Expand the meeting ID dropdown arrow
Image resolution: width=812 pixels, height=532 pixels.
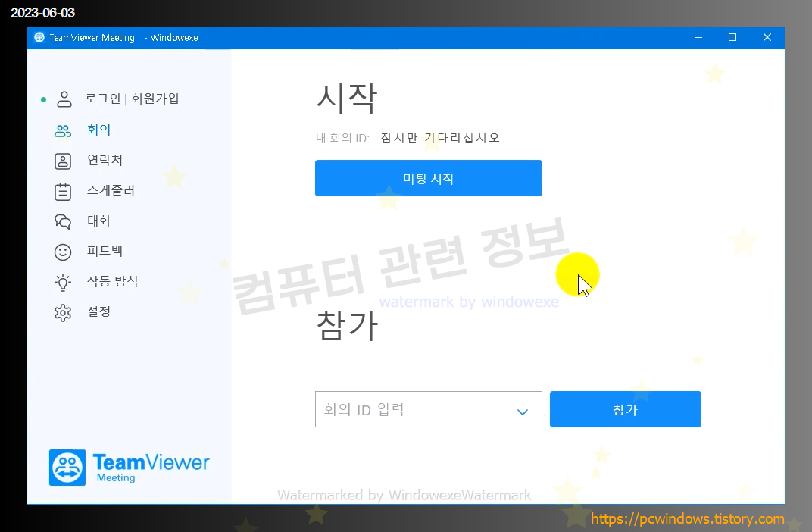coord(523,412)
